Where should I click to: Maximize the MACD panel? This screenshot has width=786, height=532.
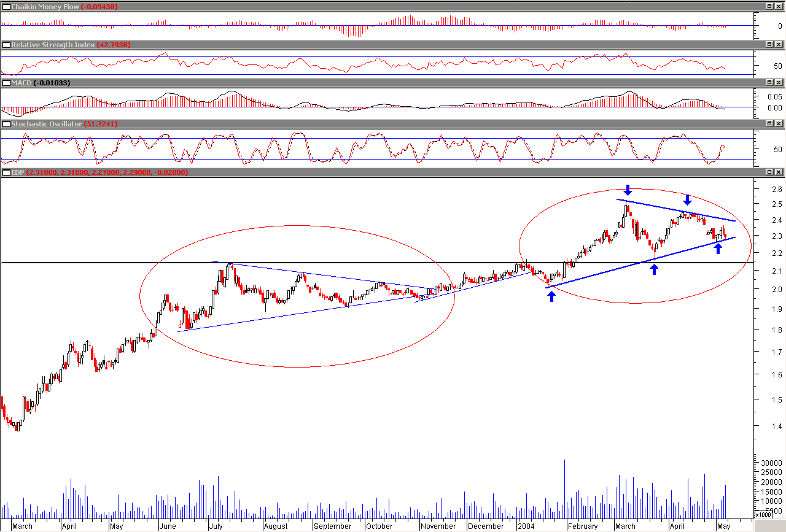click(769, 82)
